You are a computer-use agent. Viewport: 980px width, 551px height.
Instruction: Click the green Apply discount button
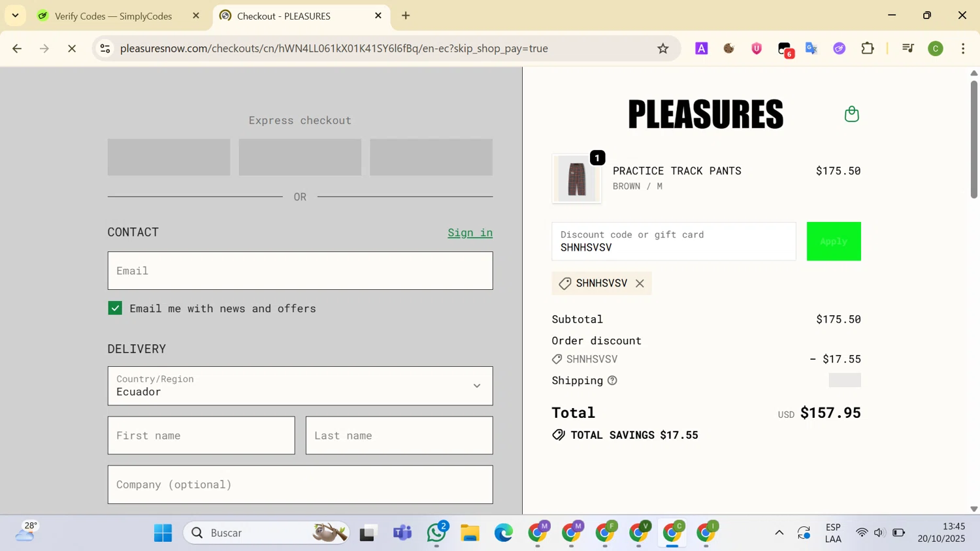tap(834, 242)
